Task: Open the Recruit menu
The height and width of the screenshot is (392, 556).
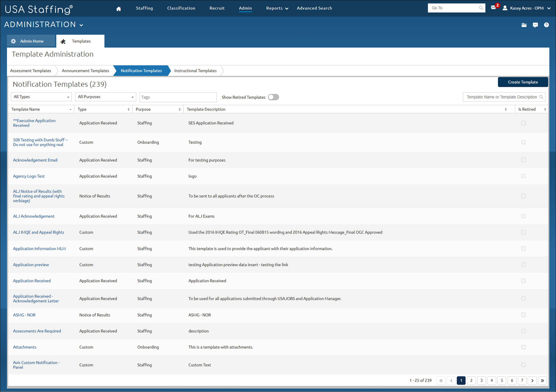Action: 217,8
